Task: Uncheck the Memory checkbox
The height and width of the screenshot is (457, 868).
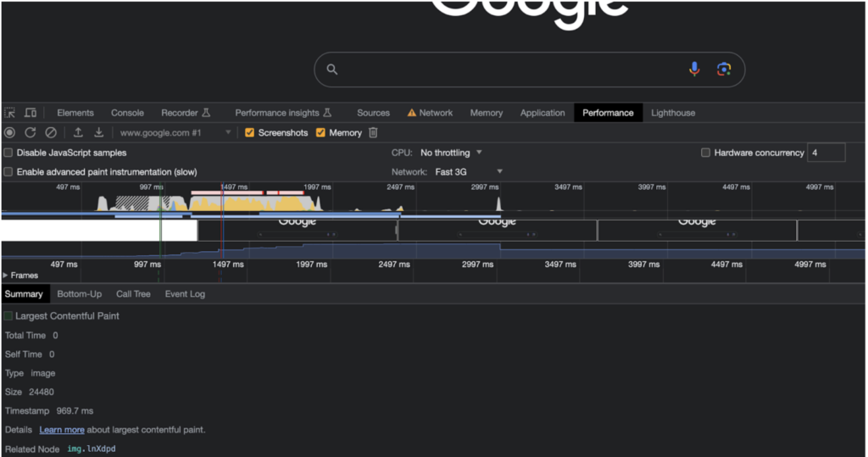Action: pos(320,132)
